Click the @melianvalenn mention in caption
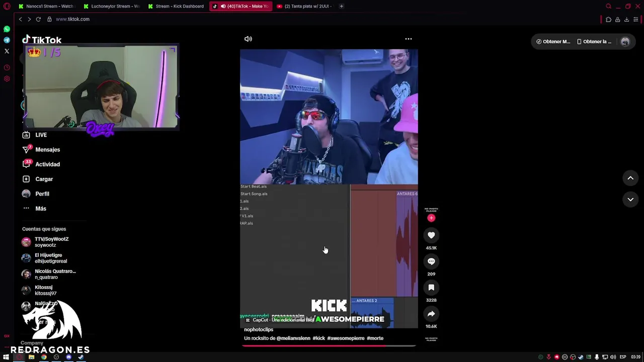Image resolution: width=644 pixels, height=362 pixels. click(293, 338)
